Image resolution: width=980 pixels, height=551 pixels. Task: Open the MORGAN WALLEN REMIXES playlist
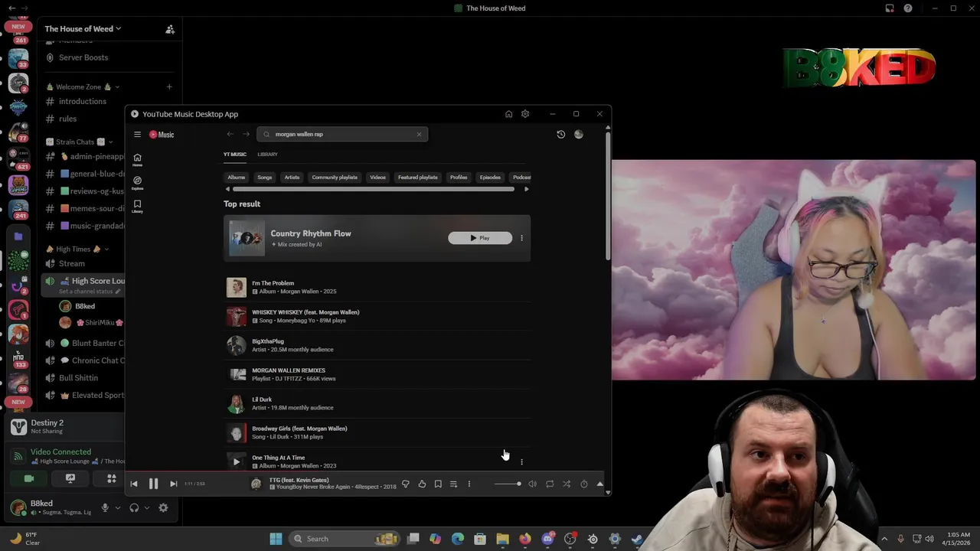[x=377, y=374]
